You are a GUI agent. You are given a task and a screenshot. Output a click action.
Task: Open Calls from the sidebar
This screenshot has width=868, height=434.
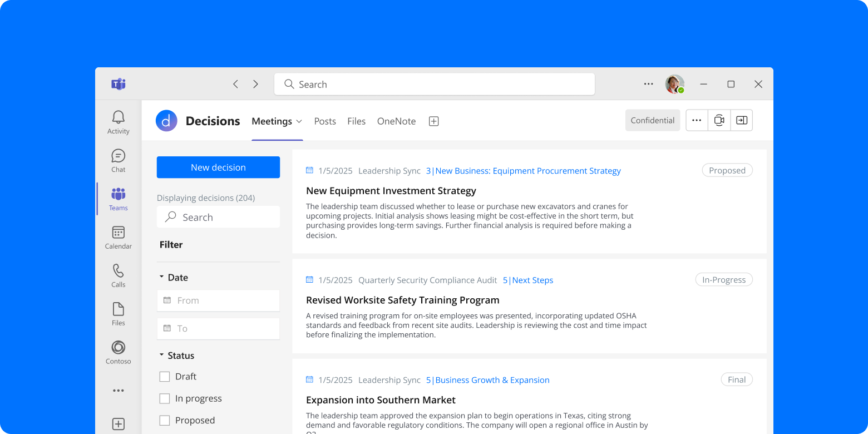coord(118,276)
